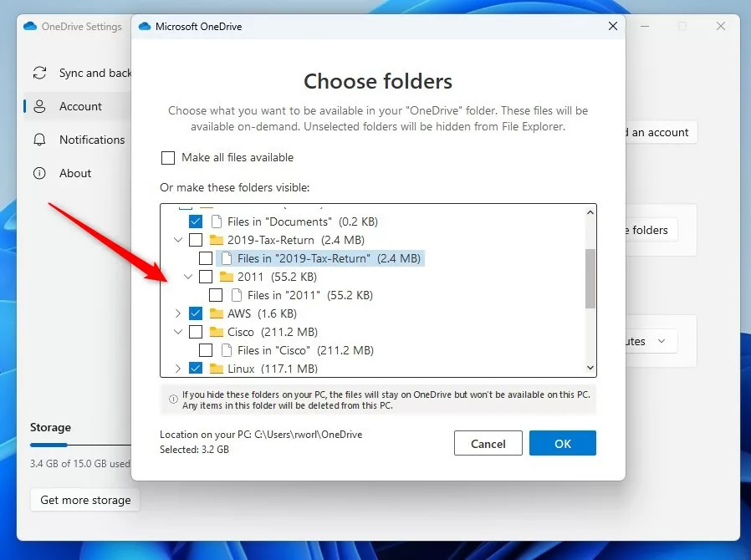This screenshot has width=751, height=560.
Task: Click Add an account button in Settings window
Action: click(661, 133)
